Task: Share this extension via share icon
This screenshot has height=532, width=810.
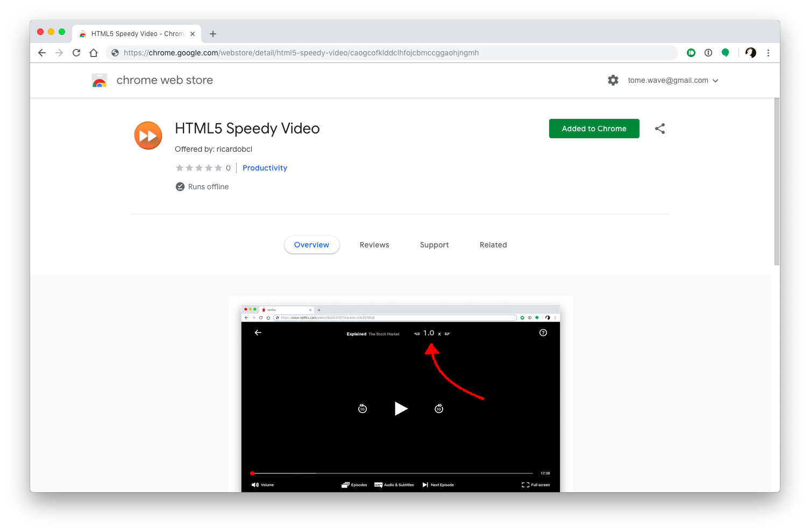Action: 660,129
